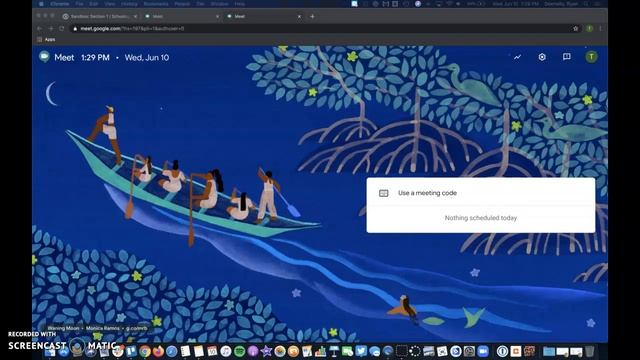Open iMovie from the dock
This screenshot has height=360, width=640.
pos(267,351)
